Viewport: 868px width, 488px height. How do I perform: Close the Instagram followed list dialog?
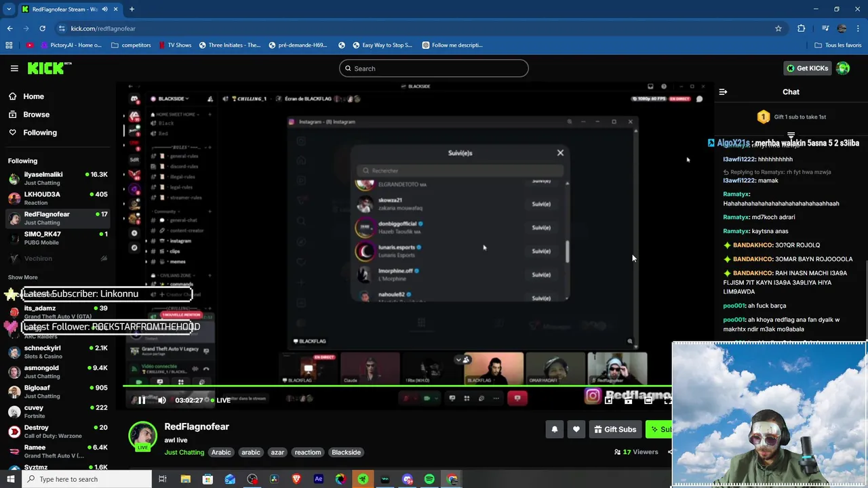560,152
